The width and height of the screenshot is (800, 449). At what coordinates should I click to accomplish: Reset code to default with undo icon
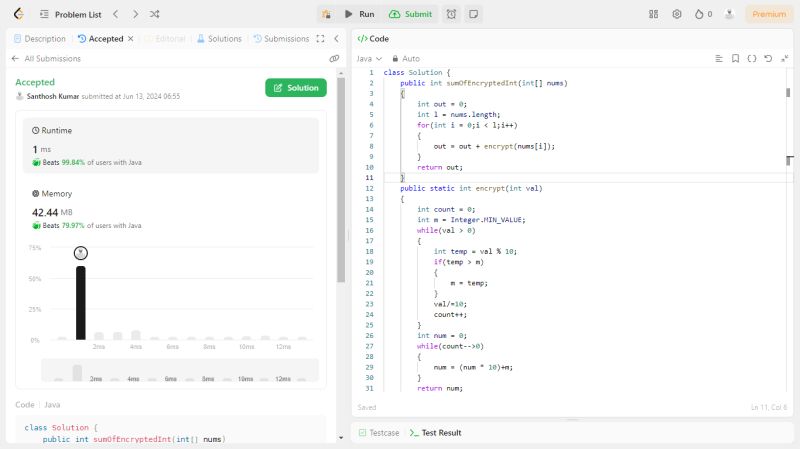pos(768,59)
